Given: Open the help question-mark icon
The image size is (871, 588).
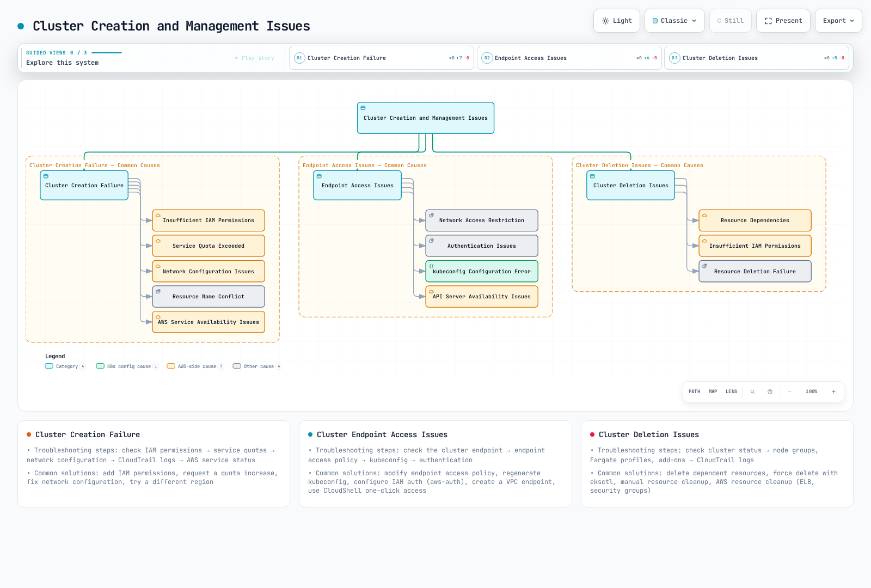Looking at the screenshot, I should point(770,391).
